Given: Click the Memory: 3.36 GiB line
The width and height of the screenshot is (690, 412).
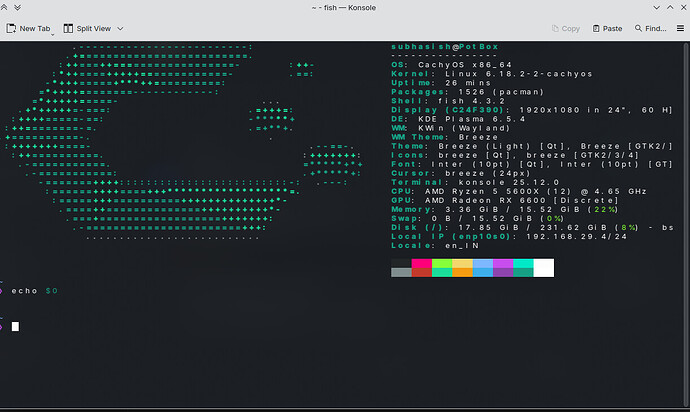Looking at the screenshot, I should point(505,209).
